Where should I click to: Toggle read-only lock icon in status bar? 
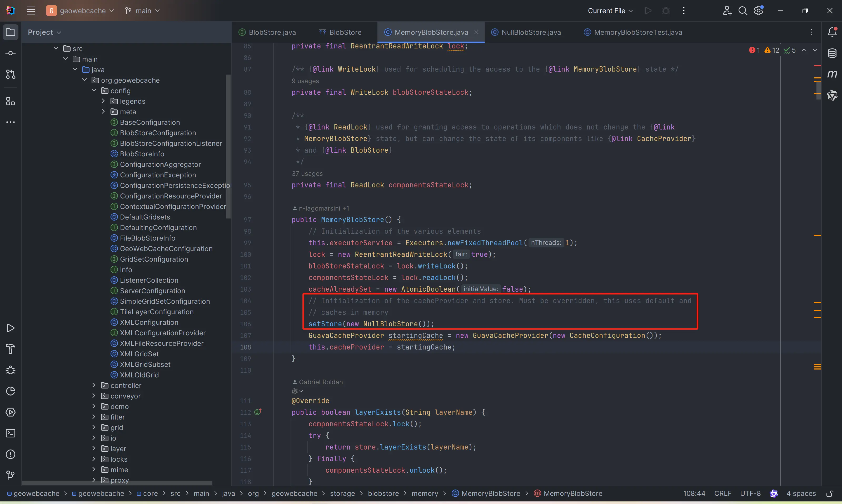(x=830, y=493)
